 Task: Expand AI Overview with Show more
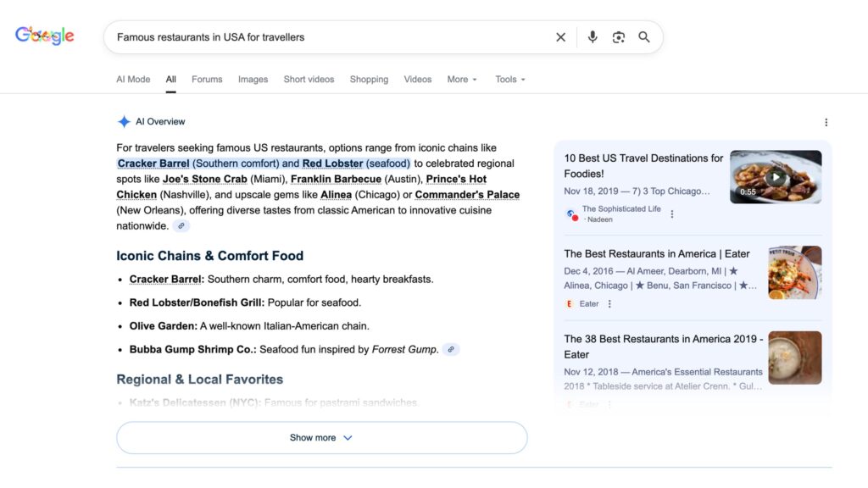click(321, 438)
